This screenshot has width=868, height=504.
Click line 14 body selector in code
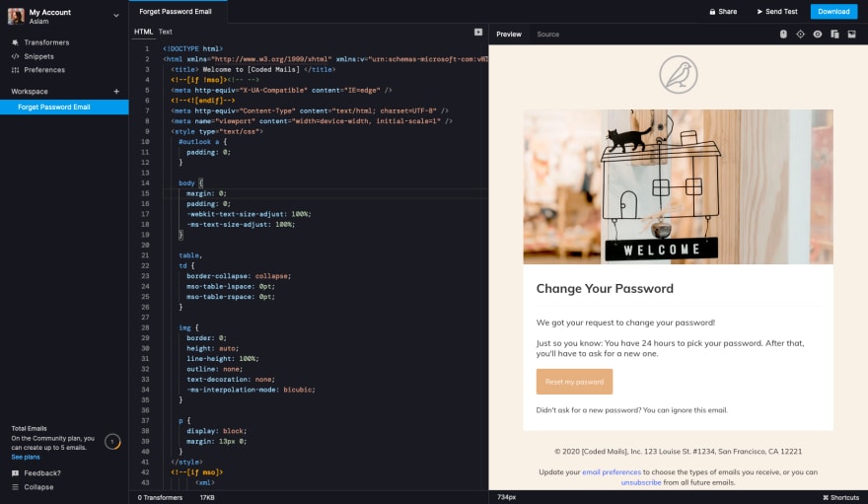click(x=186, y=183)
